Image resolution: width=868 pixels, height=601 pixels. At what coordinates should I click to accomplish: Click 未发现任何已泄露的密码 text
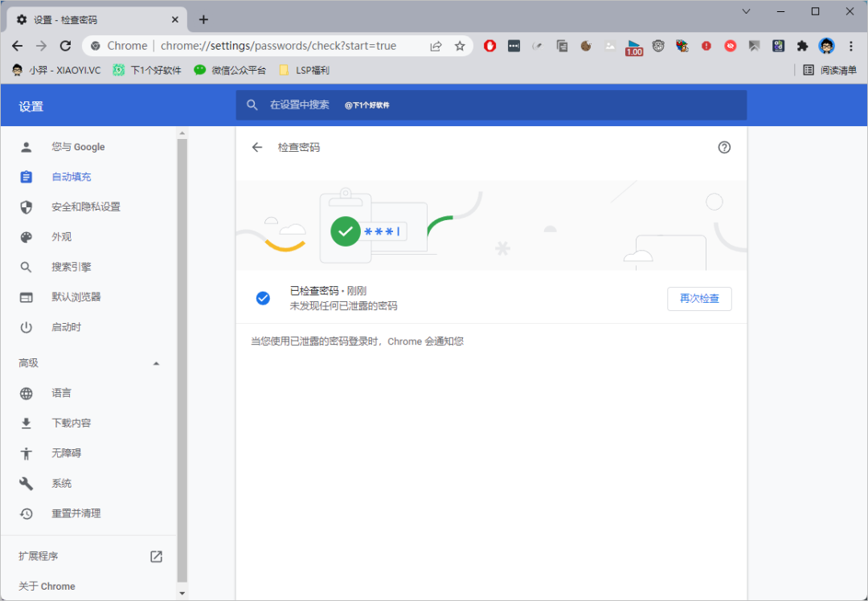pyautogui.click(x=343, y=306)
